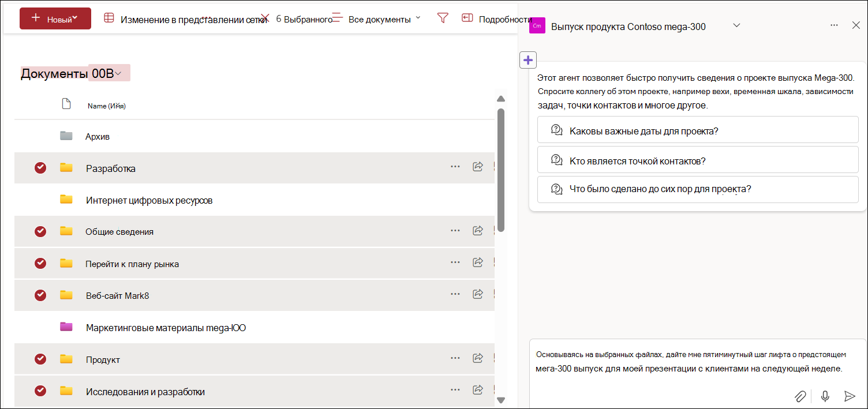Image resolution: width=868 pixels, height=409 pixels.
Task: Deselect the Веб-сайт Mark8 row checkmark
Action: tap(40, 295)
